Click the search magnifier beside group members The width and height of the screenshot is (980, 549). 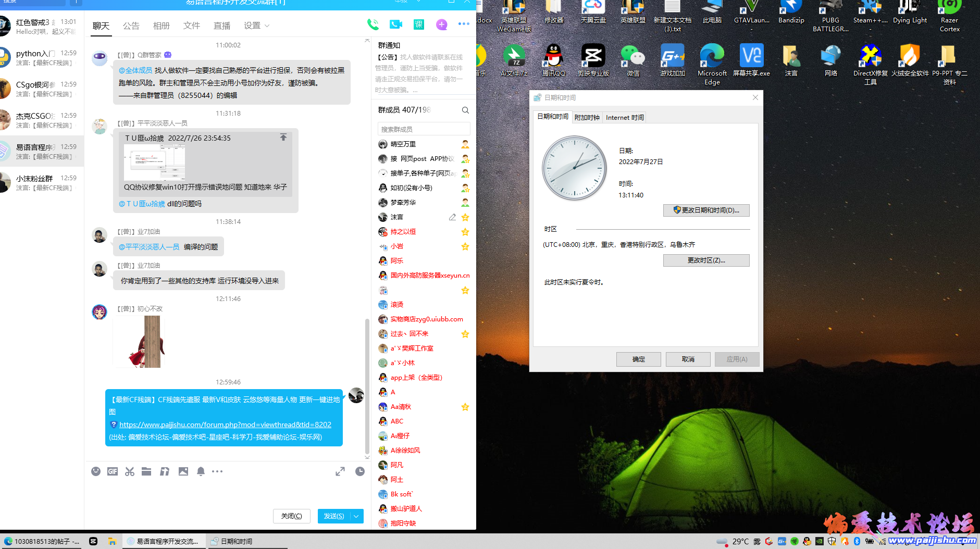[465, 110]
